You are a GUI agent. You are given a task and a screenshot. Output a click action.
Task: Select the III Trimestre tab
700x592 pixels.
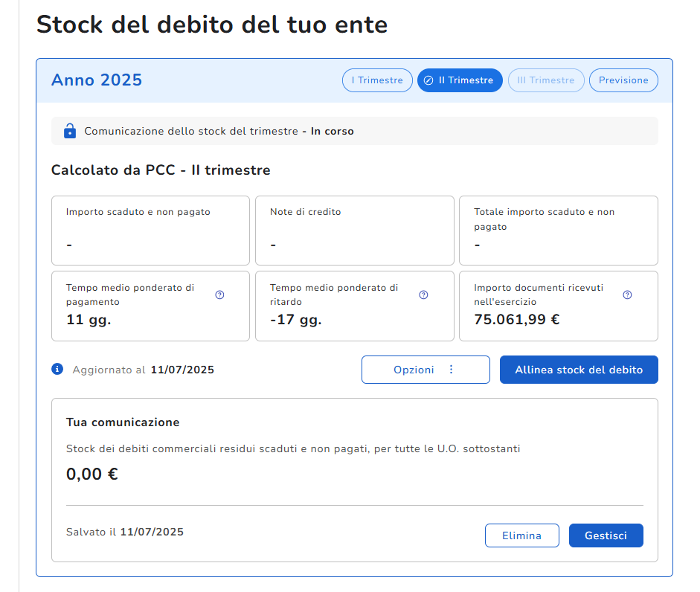[546, 80]
